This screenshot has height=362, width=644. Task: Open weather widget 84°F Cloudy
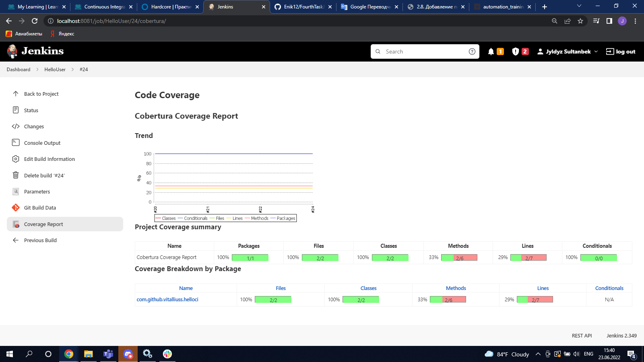point(507,354)
